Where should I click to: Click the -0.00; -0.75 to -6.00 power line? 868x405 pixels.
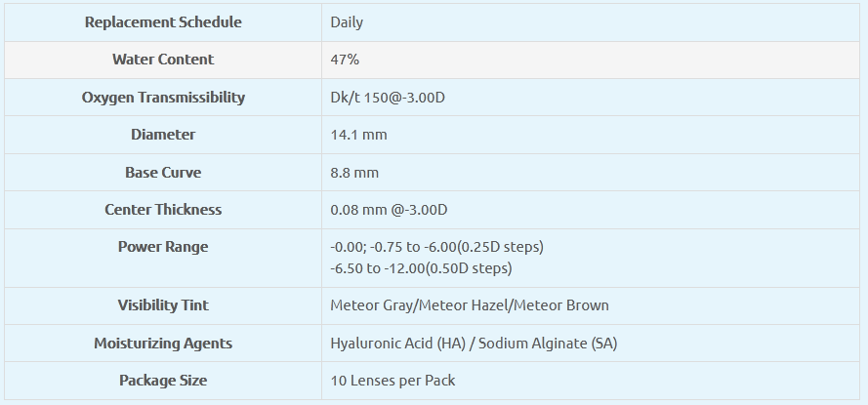pos(436,247)
